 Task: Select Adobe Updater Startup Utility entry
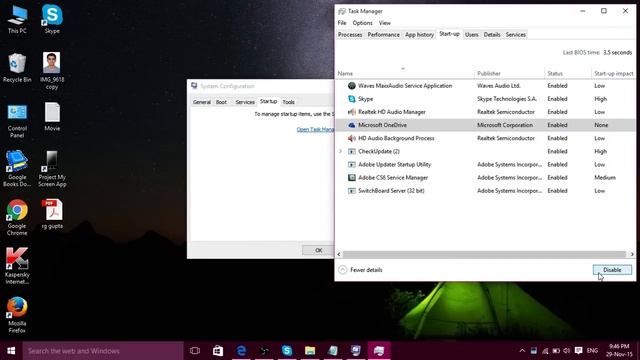tap(485, 164)
